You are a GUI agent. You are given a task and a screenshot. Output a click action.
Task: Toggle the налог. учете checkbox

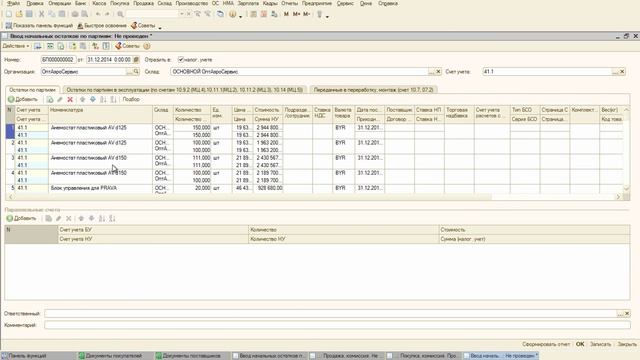click(181, 60)
